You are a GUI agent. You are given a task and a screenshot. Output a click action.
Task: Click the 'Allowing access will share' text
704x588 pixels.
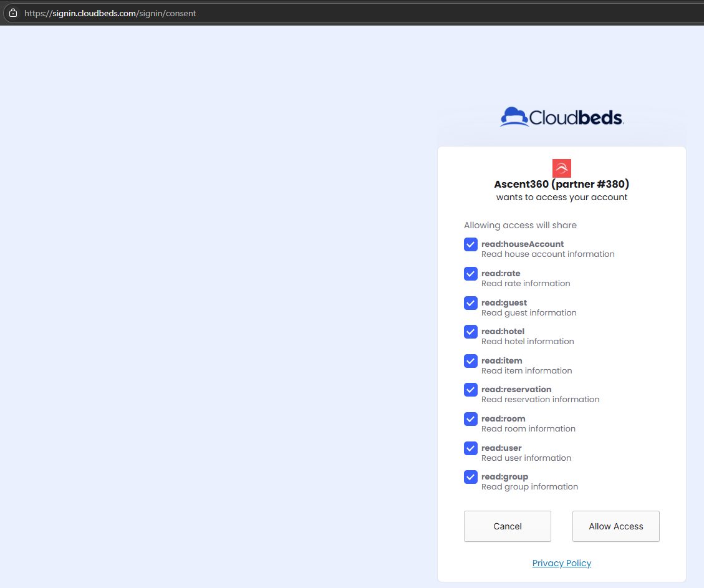[x=521, y=225]
